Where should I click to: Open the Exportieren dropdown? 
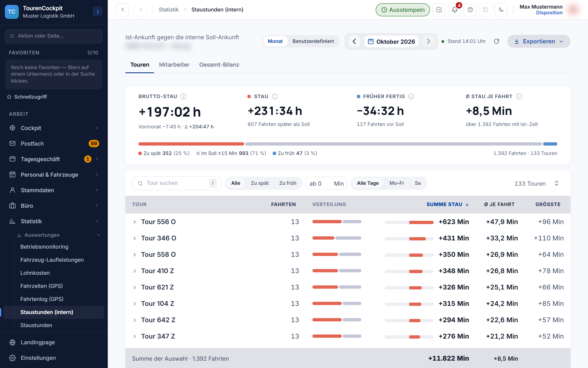pyautogui.click(x=538, y=41)
